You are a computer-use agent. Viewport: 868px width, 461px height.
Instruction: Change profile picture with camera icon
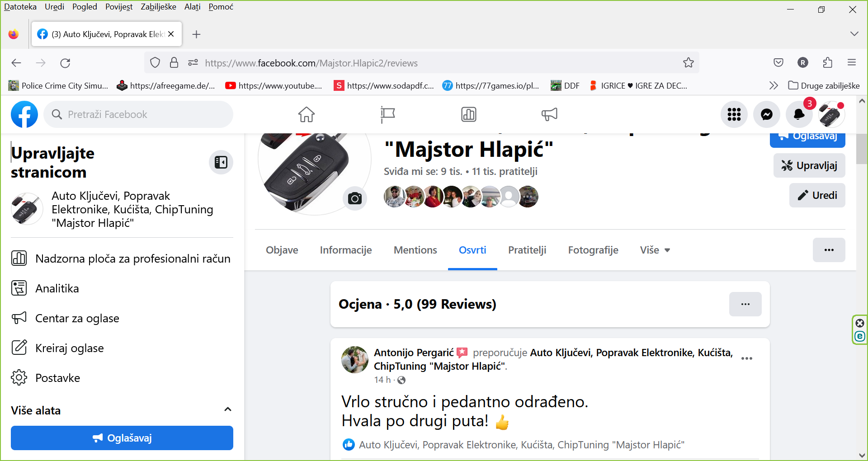(x=355, y=198)
